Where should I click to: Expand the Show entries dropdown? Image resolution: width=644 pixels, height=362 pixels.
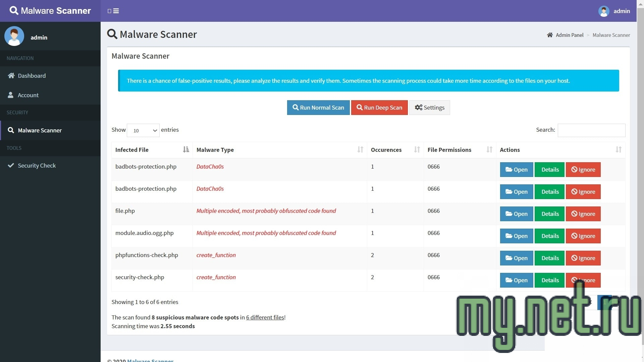(143, 130)
